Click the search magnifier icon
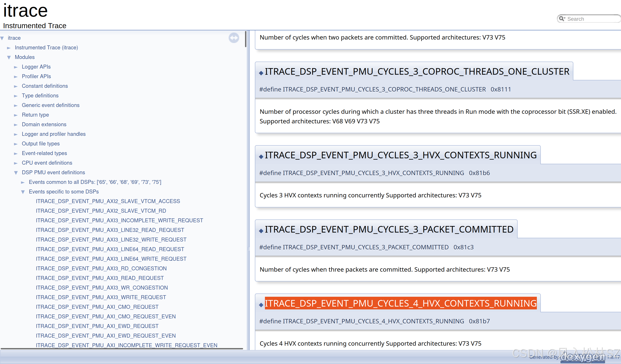 (x=562, y=19)
